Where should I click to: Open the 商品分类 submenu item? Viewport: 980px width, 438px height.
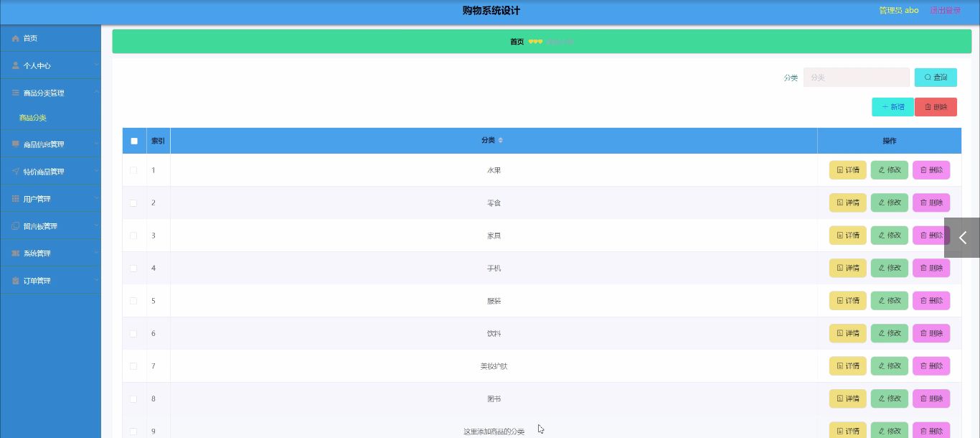click(32, 117)
